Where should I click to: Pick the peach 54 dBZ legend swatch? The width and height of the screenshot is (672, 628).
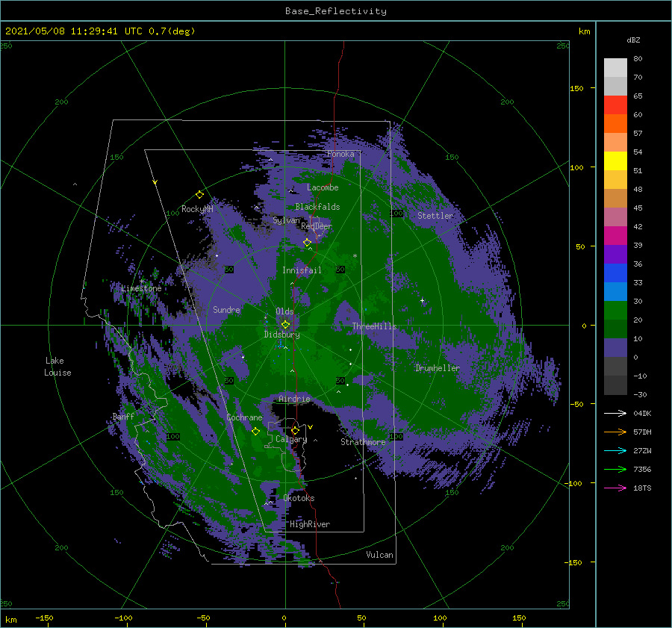(x=615, y=143)
